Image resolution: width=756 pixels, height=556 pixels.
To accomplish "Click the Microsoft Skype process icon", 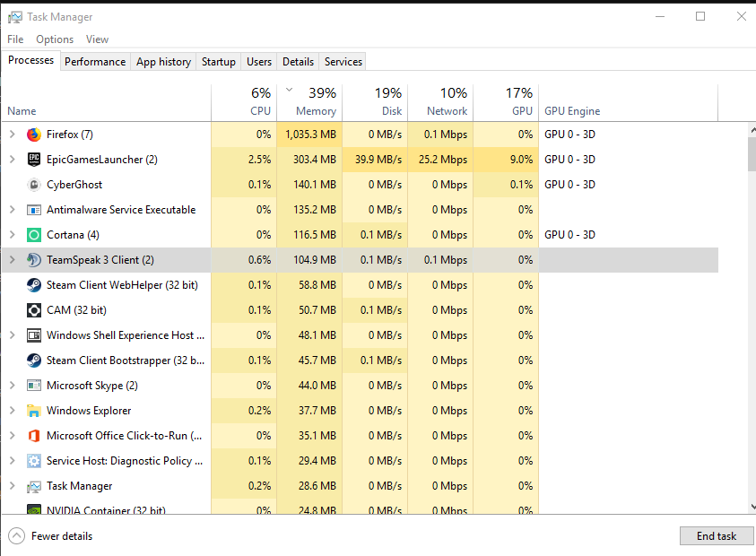I will [34, 386].
